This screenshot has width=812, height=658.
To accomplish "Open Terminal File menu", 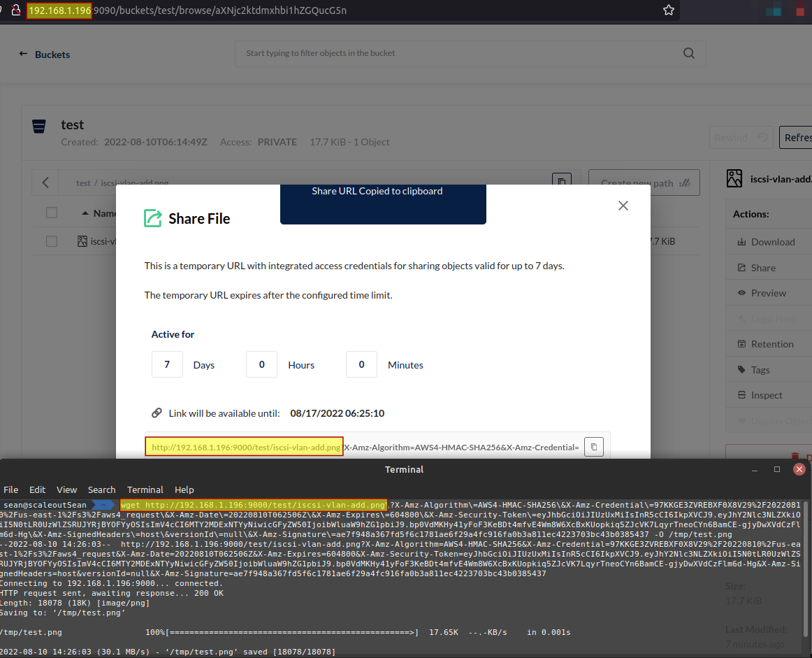I will tap(11, 489).
